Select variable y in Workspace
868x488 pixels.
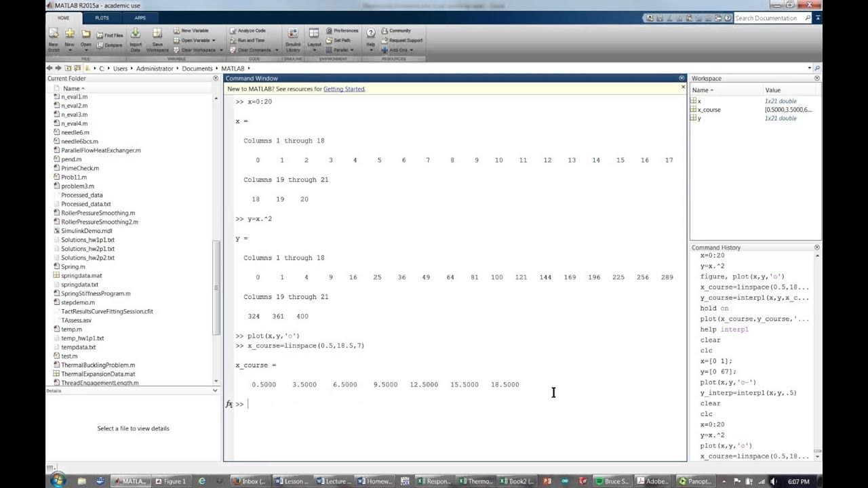[x=699, y=118]
